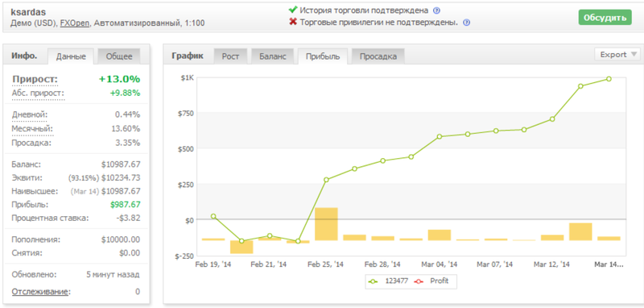Click the $500 y-axis label

tap(186, 148)
